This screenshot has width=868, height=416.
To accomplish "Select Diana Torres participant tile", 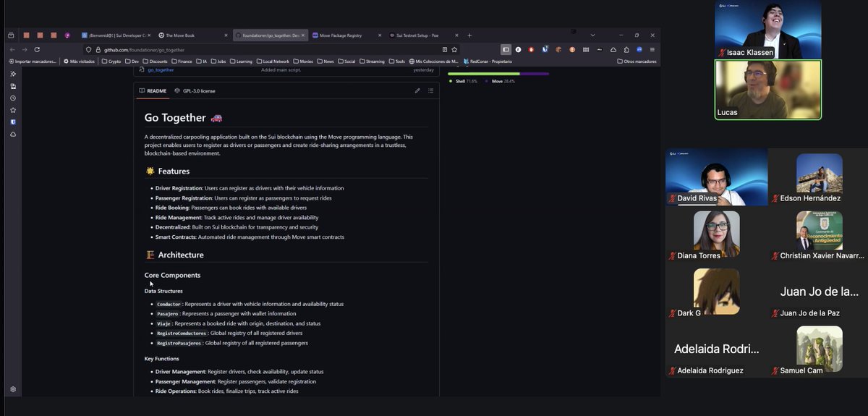I will pyautogui.click(x=717, y=234).
